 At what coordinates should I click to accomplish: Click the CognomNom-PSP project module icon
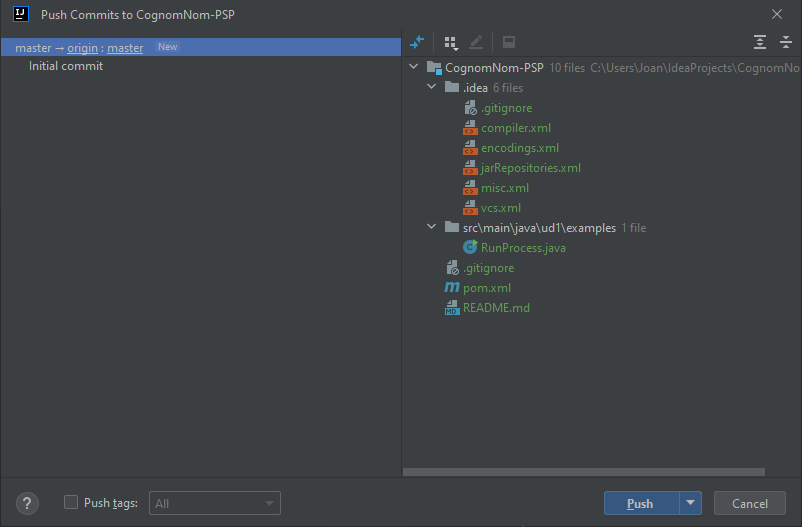coord(434,68)
